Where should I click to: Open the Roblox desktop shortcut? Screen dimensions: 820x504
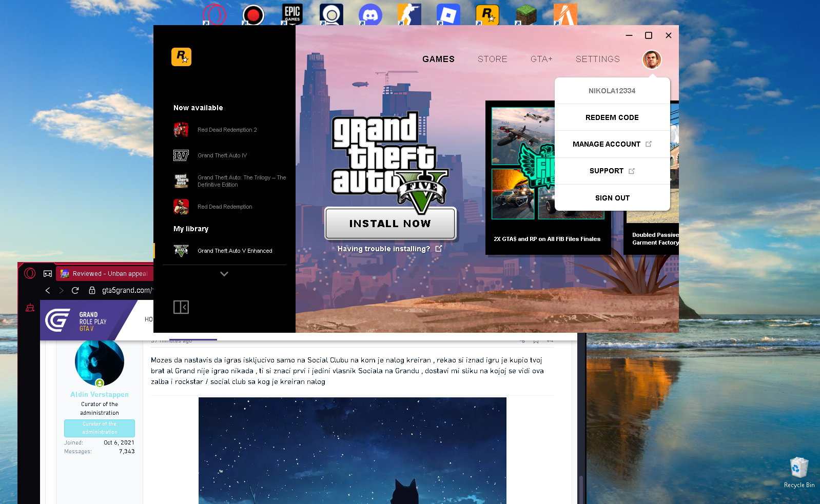pyautogui.click(x=448, y=14)
